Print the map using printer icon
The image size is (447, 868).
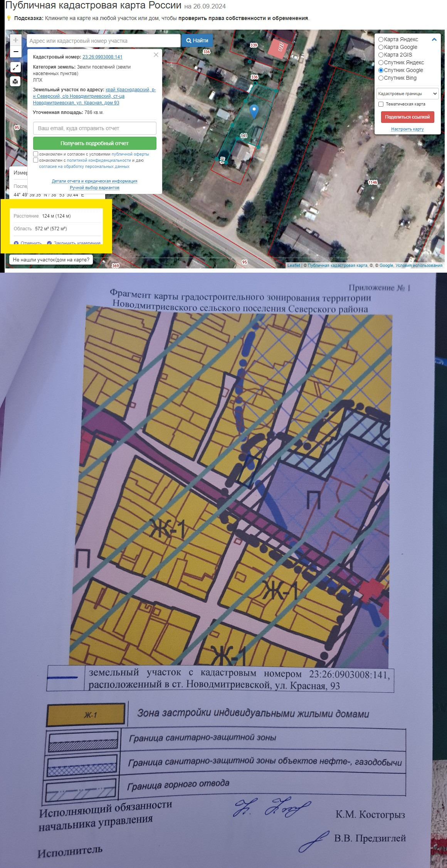click(x=15, y=81)
